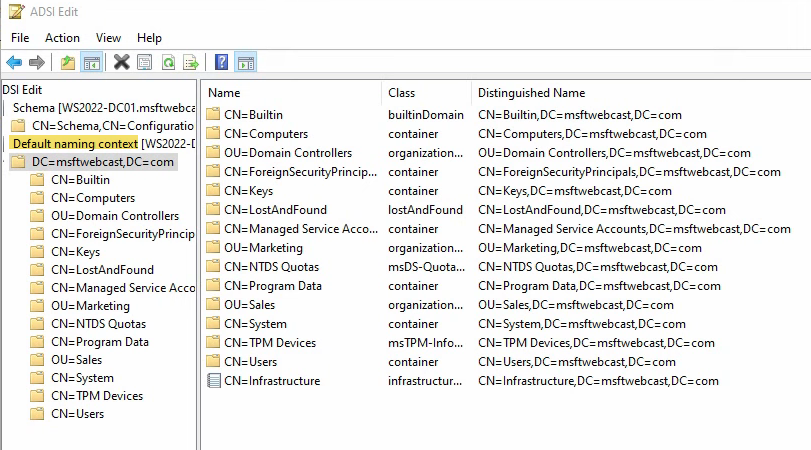The height and width of the screenshot is (450, 811).
Task: Click folder icon of OU=Marketing in list
Action: coord(213,247)
